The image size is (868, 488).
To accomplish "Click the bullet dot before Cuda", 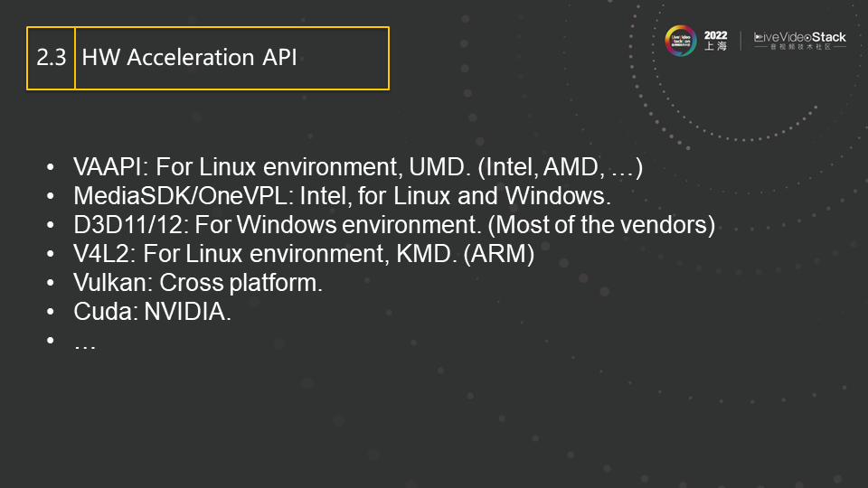I will tap(51, 314).
